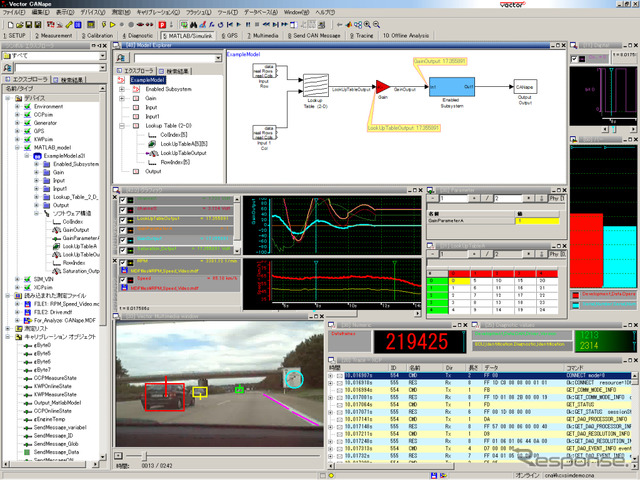This screenshot has width=640, height=480.
Task: Toggle the channel1 signal checkbox in graph legend
Action: tap(122, 210)
